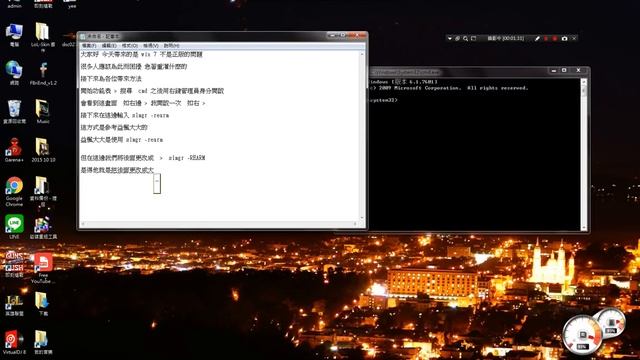Open the Music folder icon

[43, 111]
